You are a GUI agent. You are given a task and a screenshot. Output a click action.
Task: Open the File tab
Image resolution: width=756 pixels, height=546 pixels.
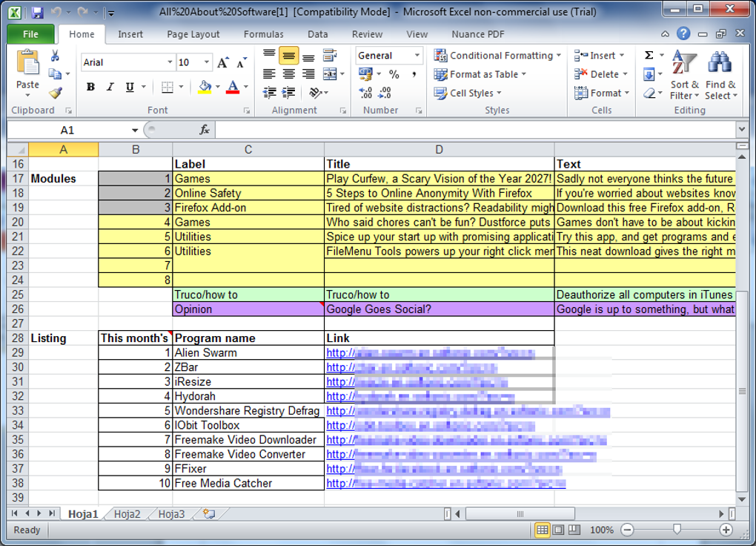pos(30,34)
